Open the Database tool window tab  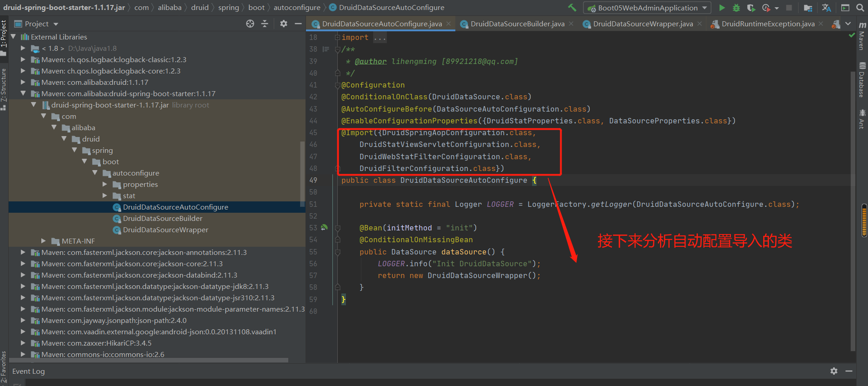coord(862,80)
